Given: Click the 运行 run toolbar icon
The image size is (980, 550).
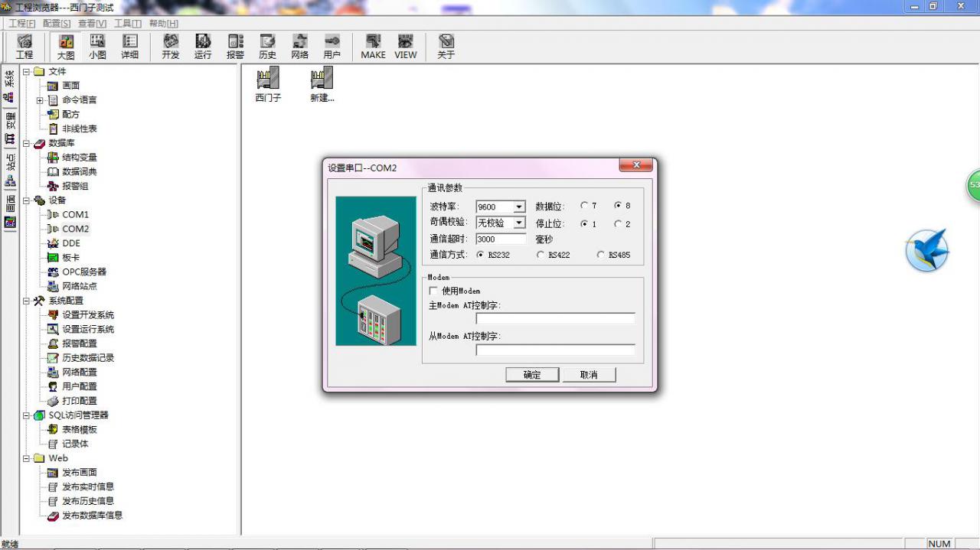Looking at the screenshot, I should click(x=203, y=47).
